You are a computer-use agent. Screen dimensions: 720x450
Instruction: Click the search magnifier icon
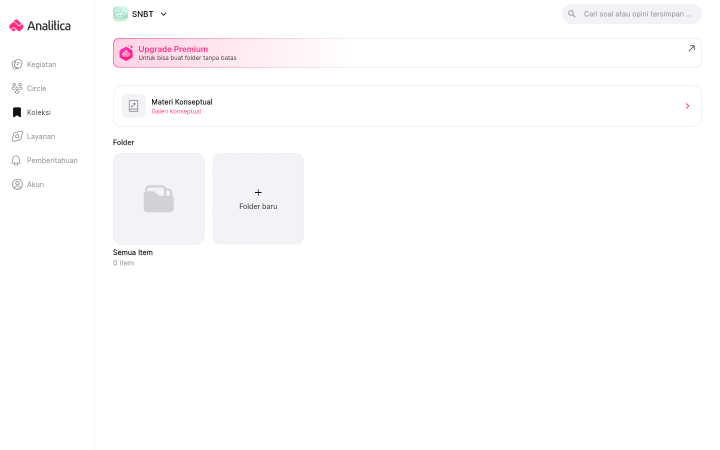pyautogui.click(x=572, y=14)
